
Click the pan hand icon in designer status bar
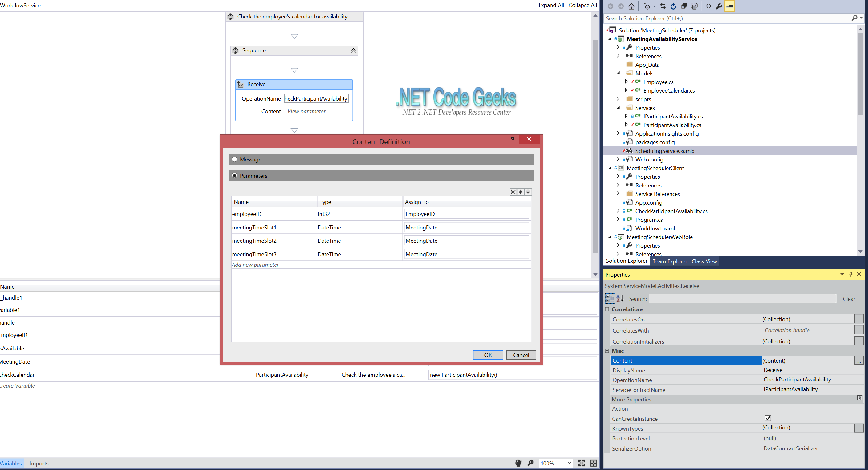pos(518,463)
